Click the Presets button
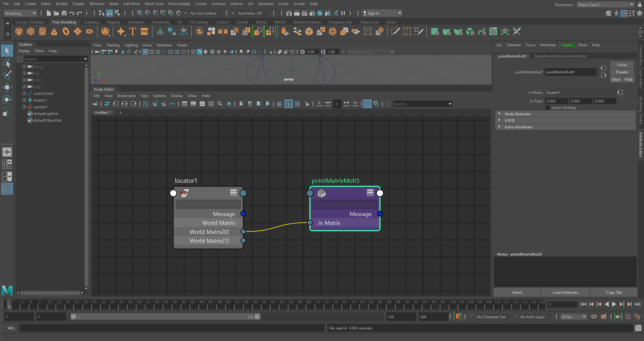Screen dimensions: 644x341 pos(622,72)
